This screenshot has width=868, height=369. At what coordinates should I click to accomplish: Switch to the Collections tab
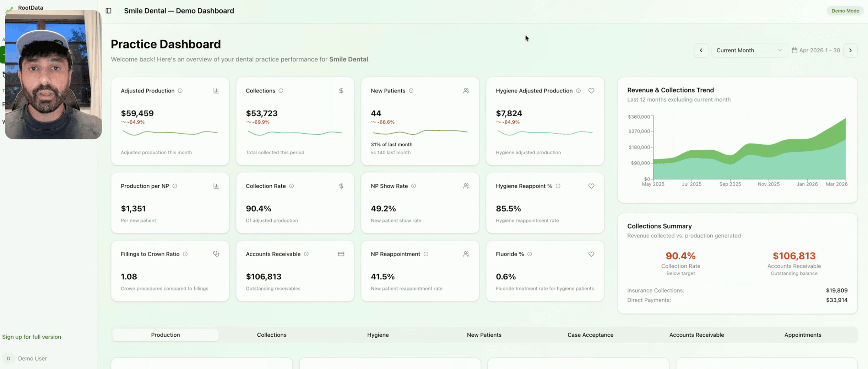pos(271,335)
